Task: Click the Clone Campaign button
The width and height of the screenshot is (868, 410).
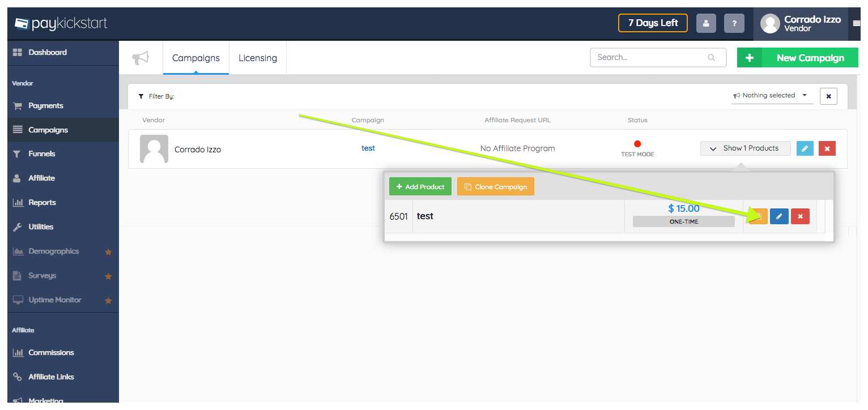Action: (496, 186)
